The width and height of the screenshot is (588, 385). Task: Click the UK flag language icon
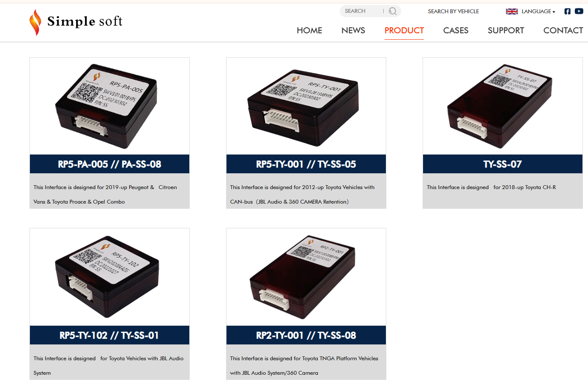click(512, 12)
